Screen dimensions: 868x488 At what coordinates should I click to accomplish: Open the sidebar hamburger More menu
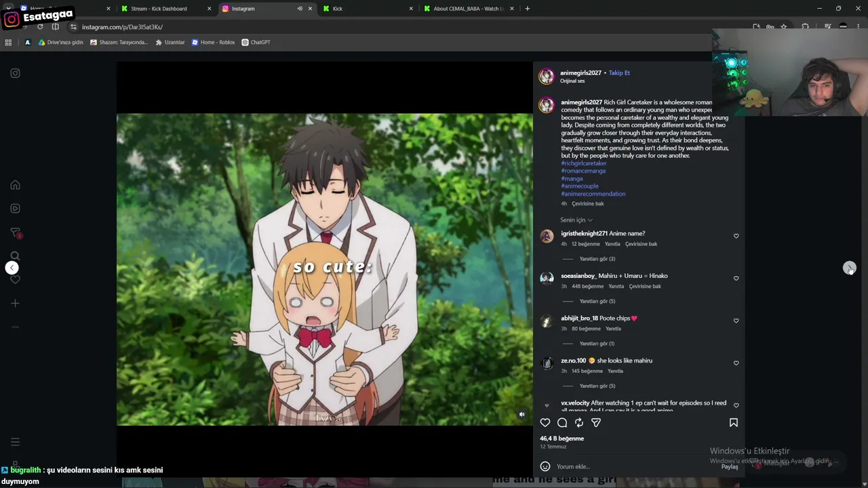(x=15, y=442)
